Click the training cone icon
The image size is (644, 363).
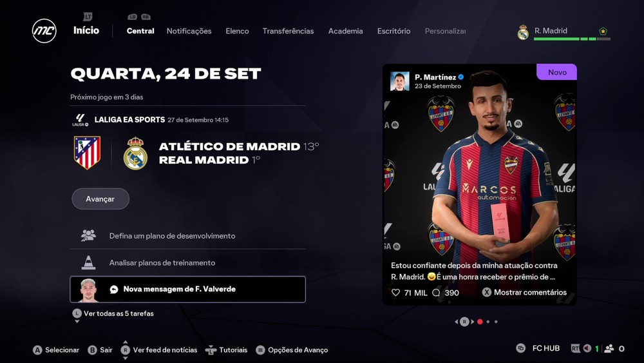pos(88,262)
